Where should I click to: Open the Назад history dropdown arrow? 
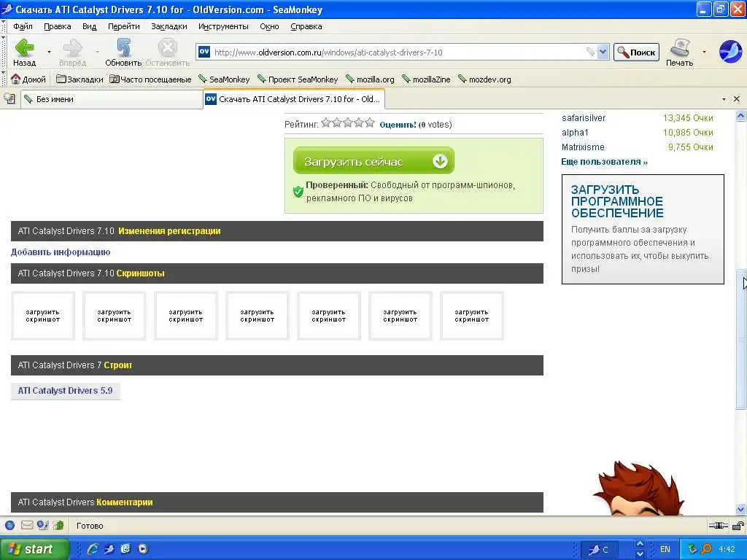coord(49,52)
